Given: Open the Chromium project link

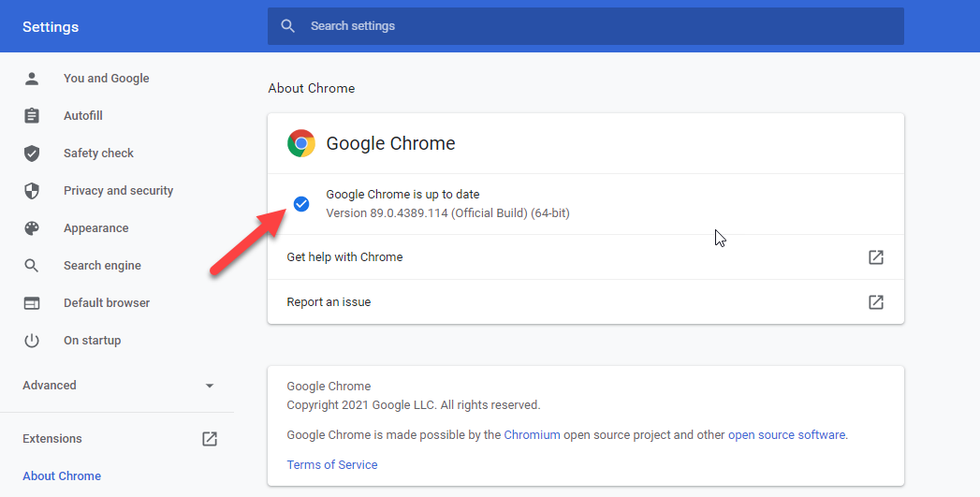Looking at the screenshot, I should 532,434.
